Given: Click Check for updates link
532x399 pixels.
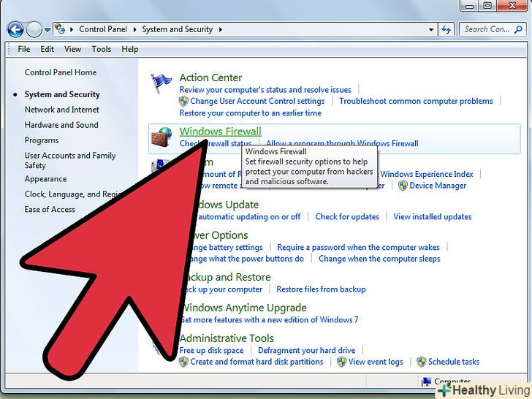Looking at the screenshot, I should pos(347,216).
